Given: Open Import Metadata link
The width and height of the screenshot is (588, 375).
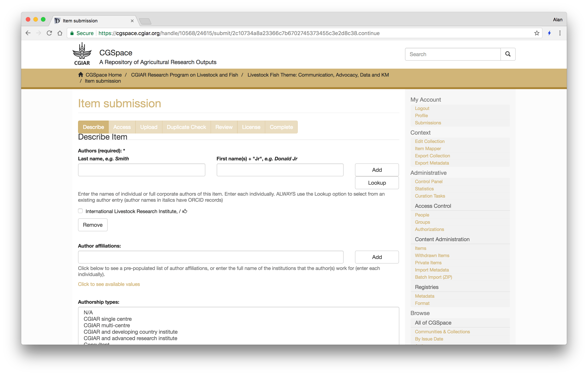Looking at the screenshot, I should 432,270.
